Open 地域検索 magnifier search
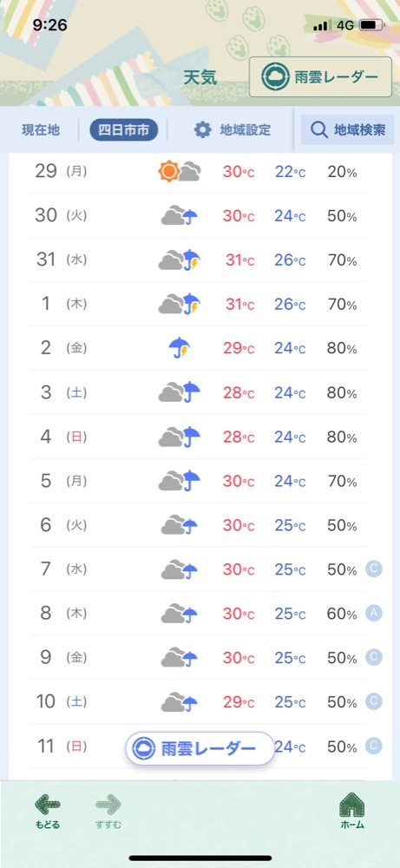The image size is (400, 868). pyautogui.click(x=347, y=130)
